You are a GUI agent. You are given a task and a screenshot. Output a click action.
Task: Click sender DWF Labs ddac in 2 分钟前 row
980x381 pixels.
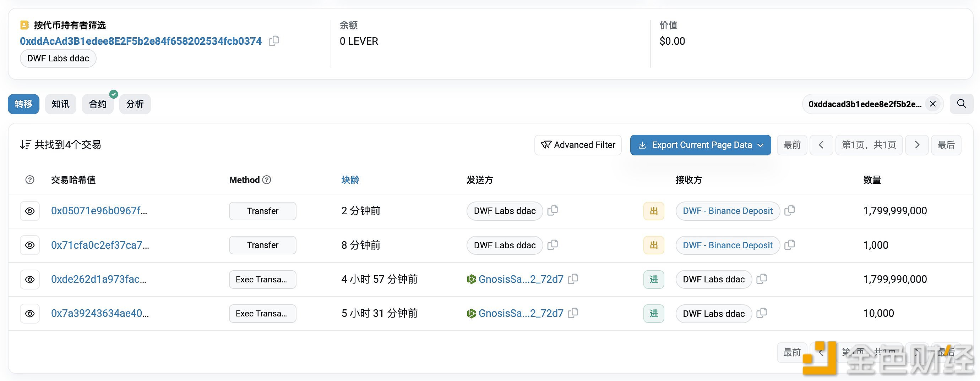coord(505,211)
